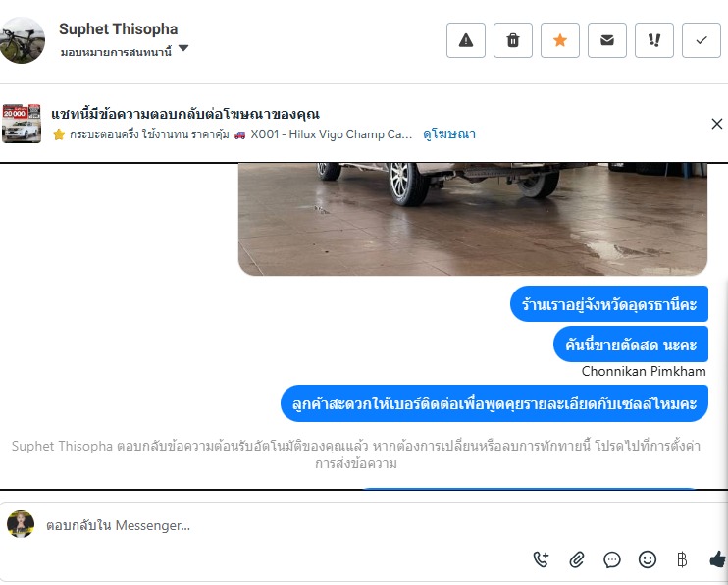Select Suphet Thisopha contact name
Viewport: 728px width, 585px height.
click(119, 28)
